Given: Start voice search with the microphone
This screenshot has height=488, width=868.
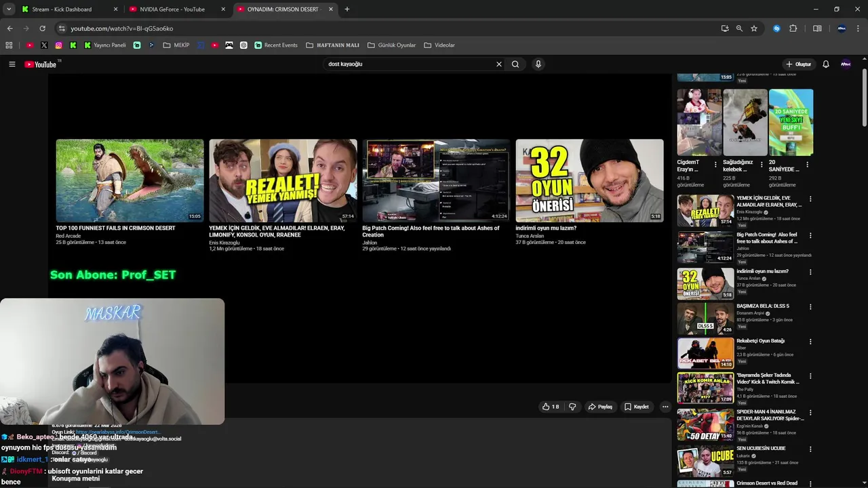Looking at the screenshot, I should click(538, 64).
